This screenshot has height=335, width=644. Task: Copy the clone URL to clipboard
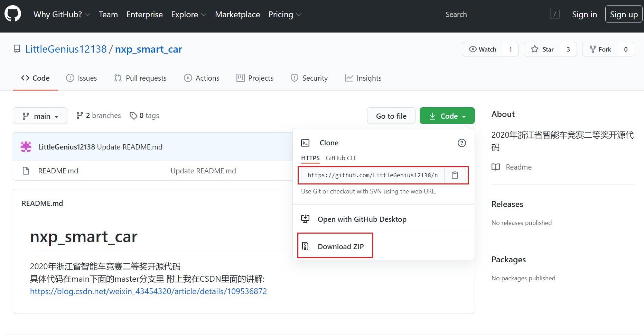[455, 175]
